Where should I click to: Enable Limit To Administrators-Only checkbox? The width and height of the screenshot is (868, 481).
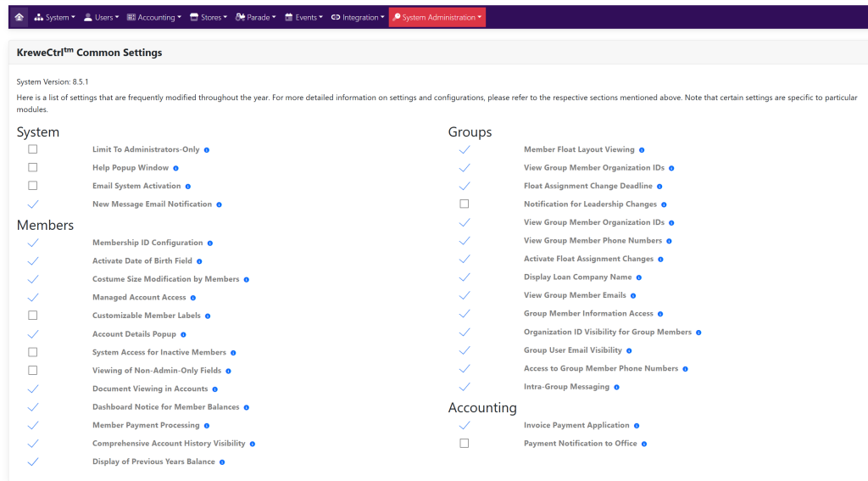point(33,149)
